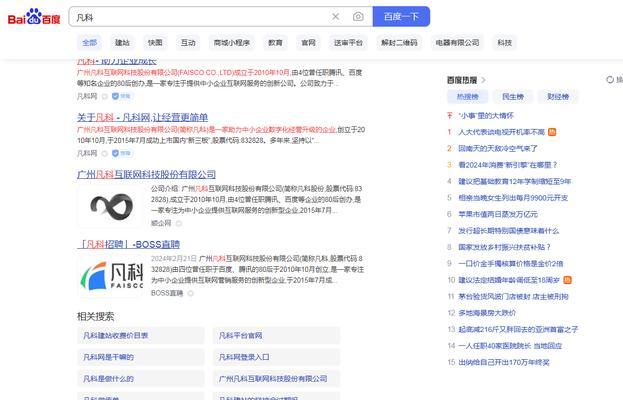Select the 热搜榜 ranking tab
Viewport: 623px width, 400px height.
pyautogui.click(x=468, y=97)
